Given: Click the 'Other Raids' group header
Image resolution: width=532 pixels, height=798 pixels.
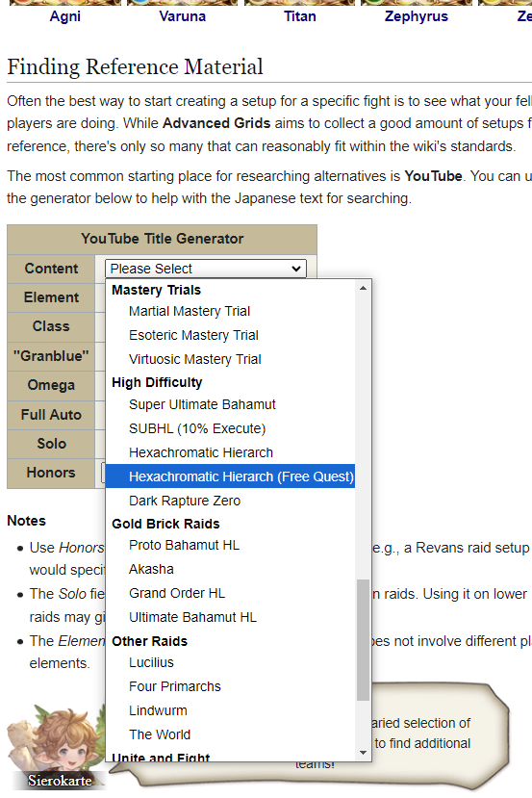Looking at the screenshot, I should tap(149, 641).
